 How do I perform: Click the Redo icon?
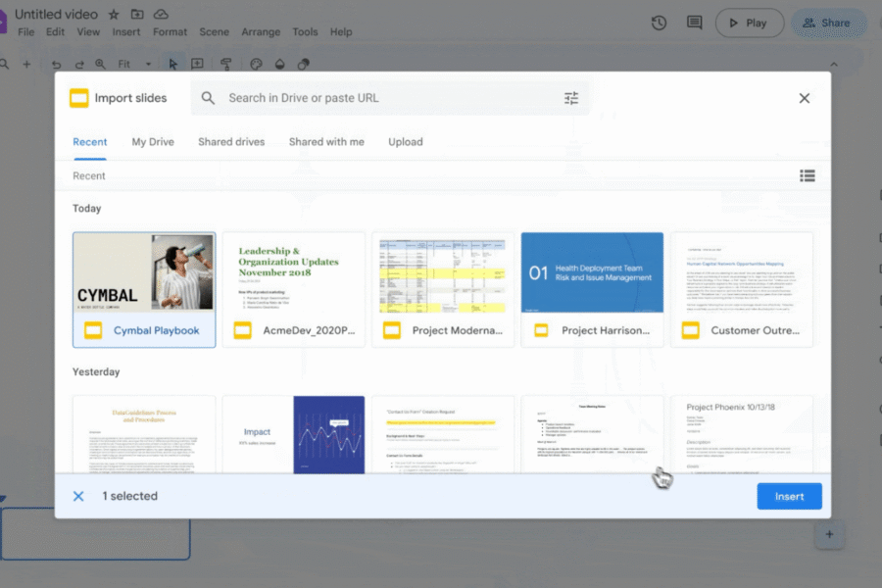[78, 63]
